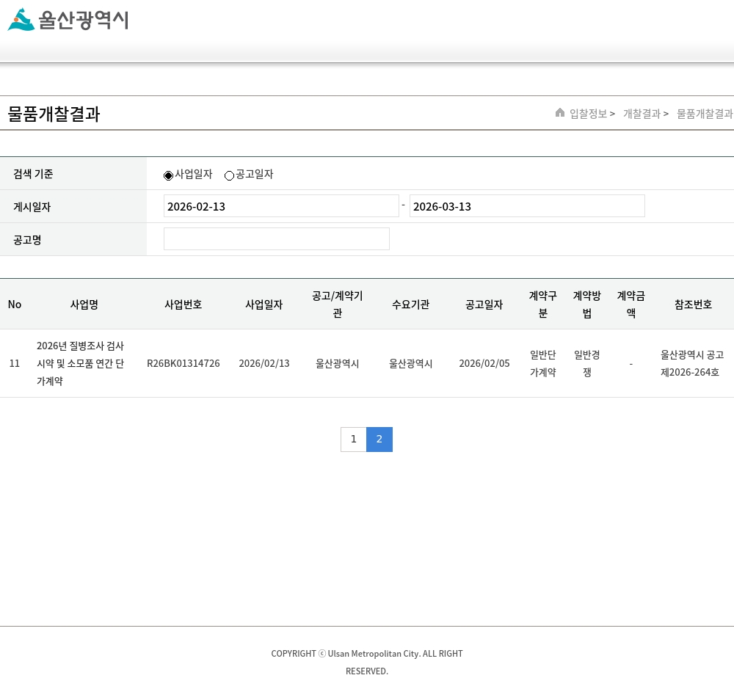Screen dimensions: 734x700
Task: Click the 공고명 search input field
Action: pos(276,239)
